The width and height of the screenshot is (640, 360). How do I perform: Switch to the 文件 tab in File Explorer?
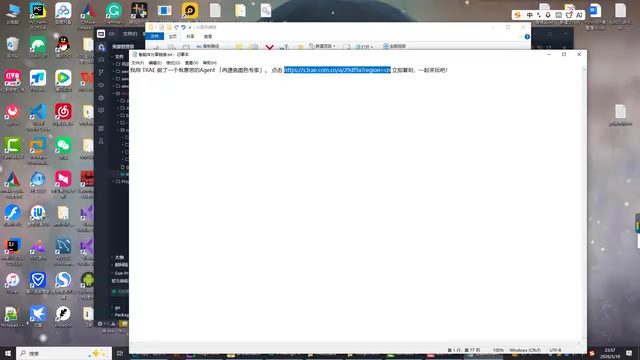click(155, 36)
